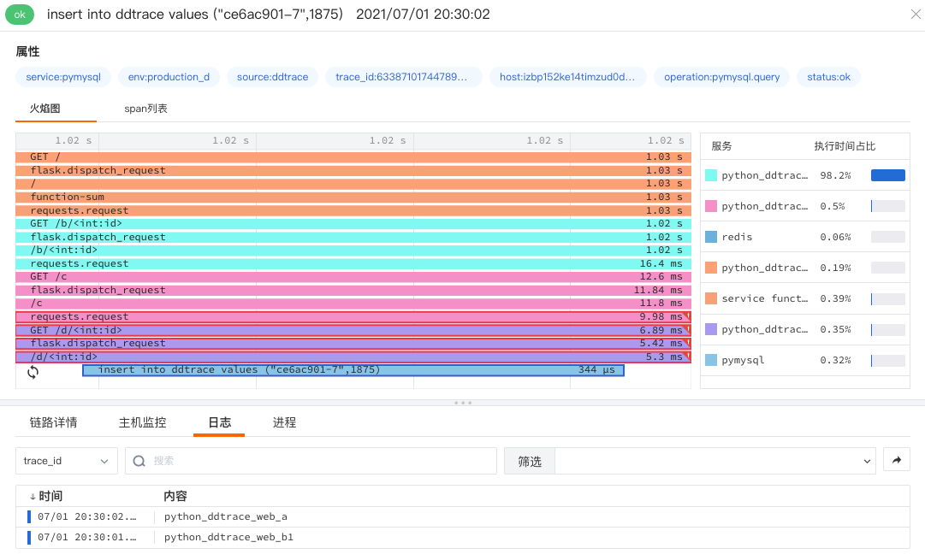Close the trace detail panel
This screenshot has width=925, height=560.
(916, 15)
